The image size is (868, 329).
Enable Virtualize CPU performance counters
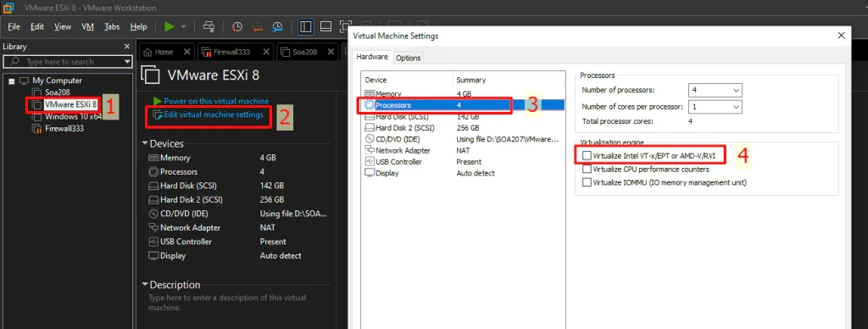pos(587,169)
